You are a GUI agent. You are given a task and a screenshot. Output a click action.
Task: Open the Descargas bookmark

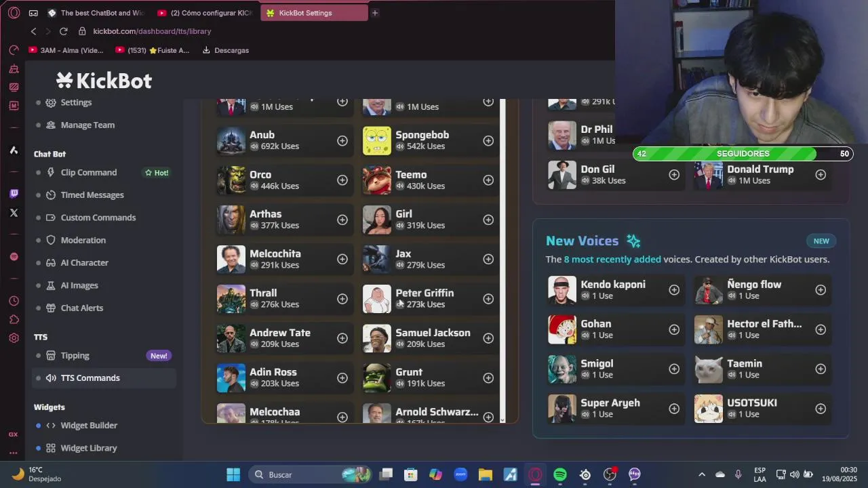pyautogui.click(x=226, y=50)
